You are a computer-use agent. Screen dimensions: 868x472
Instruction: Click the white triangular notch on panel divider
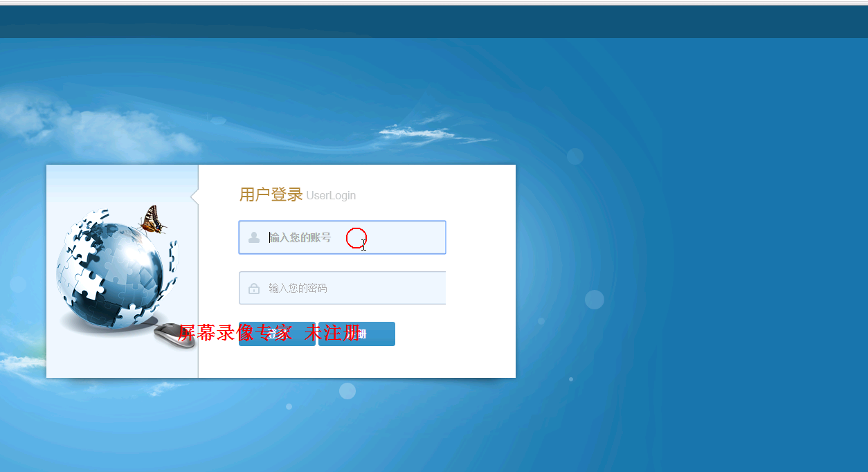point(195,197)
